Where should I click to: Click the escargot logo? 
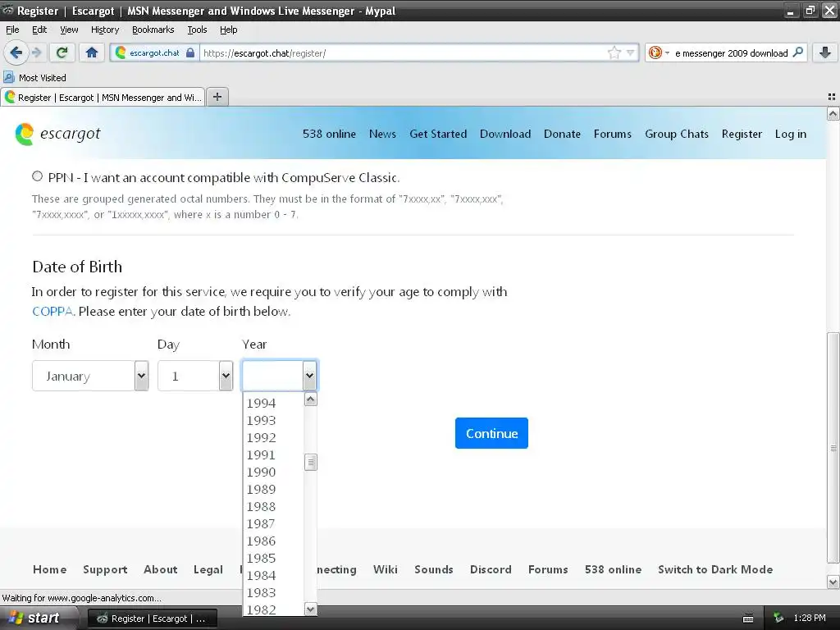(x=58, y=134)
